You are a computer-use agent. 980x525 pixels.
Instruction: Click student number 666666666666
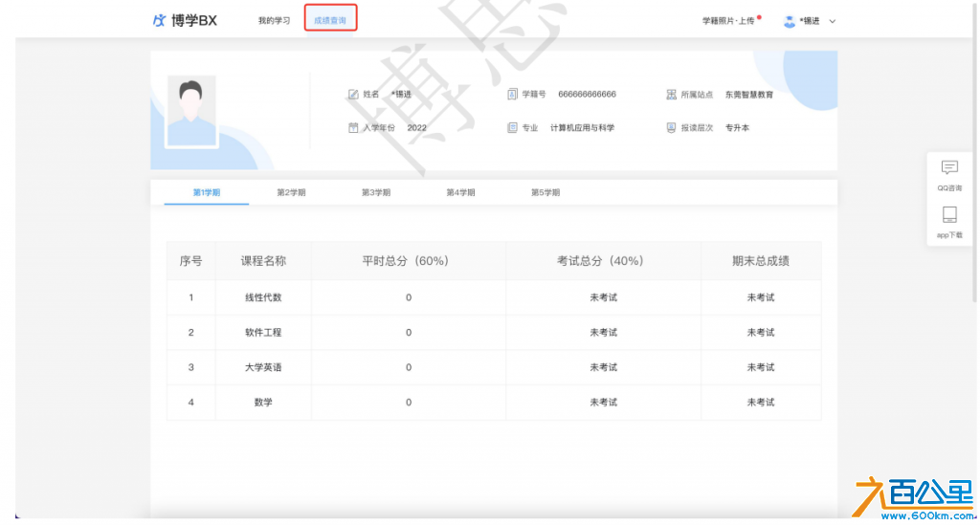point(587,95)
